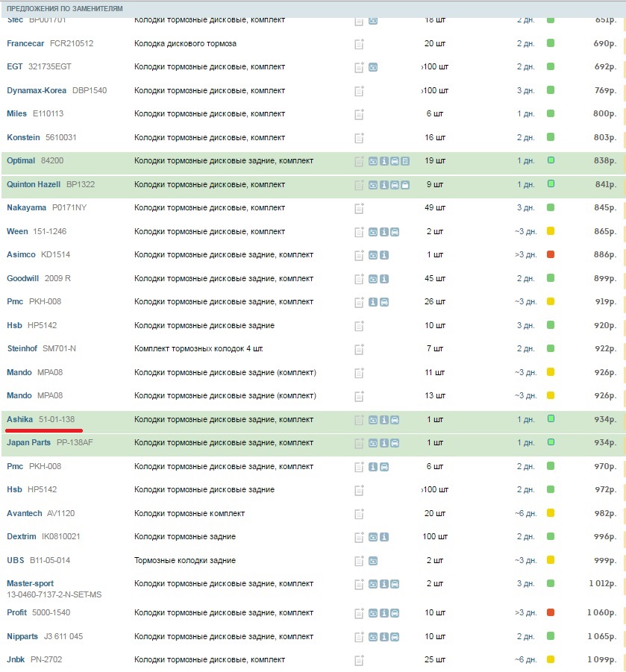Open Ashika brand link
Image resolution: width=626 pixels, height=672 pixels.
(19, 419)
